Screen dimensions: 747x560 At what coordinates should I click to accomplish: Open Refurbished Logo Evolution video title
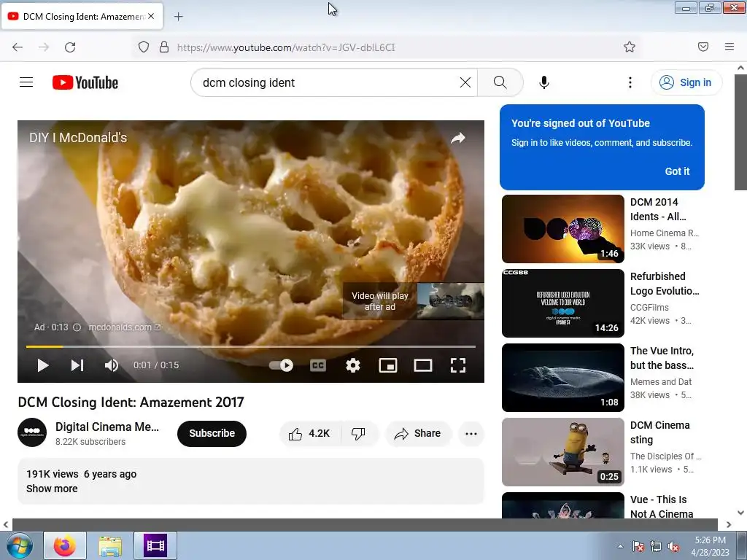coord(665,284)
